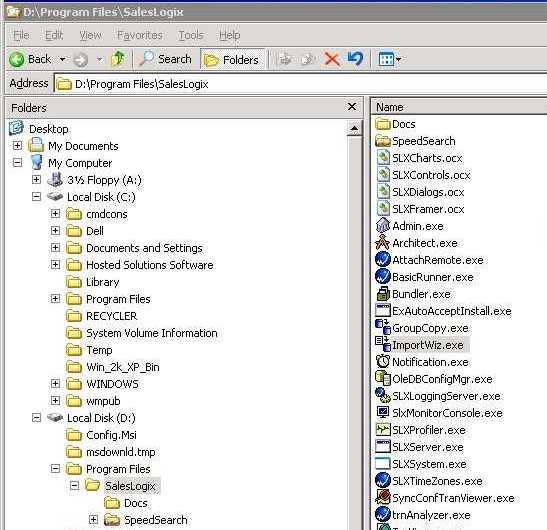
Task: Open the Tools menu
Action: [x=190, y=35]
